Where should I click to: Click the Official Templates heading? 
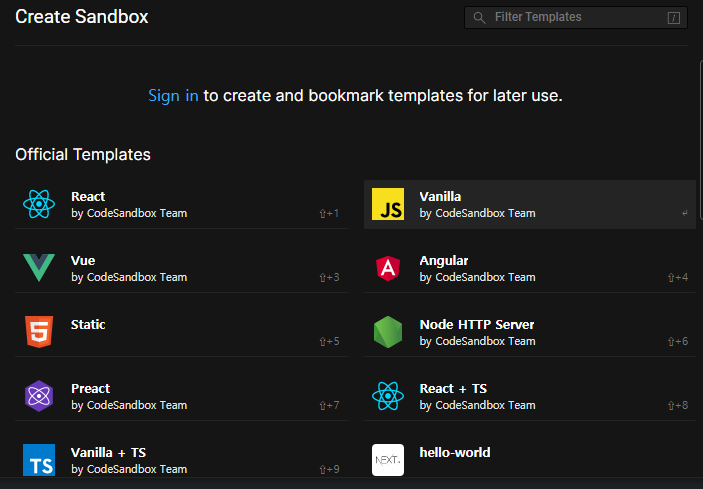coord(83,155)
